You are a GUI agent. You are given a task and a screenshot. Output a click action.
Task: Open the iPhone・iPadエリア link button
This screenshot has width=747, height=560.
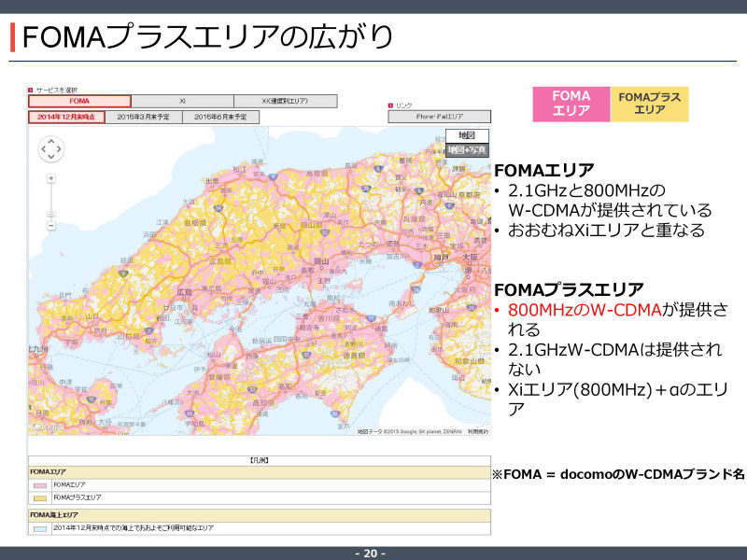click(x=439, y=116)
